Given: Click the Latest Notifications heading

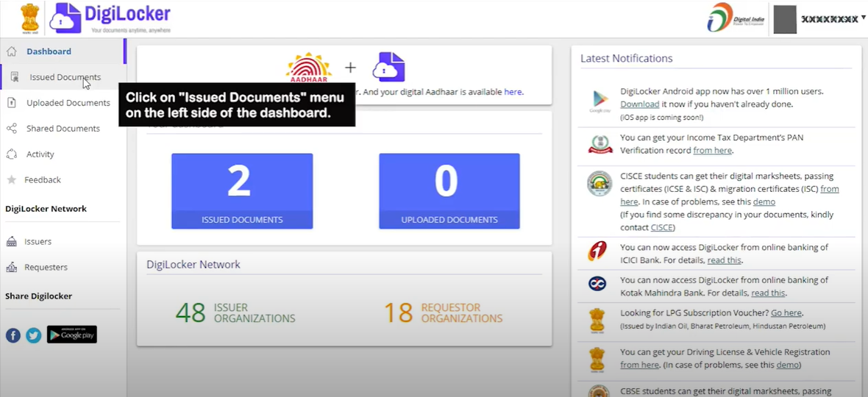Looking at the screenshot, I should pos(627,58).
